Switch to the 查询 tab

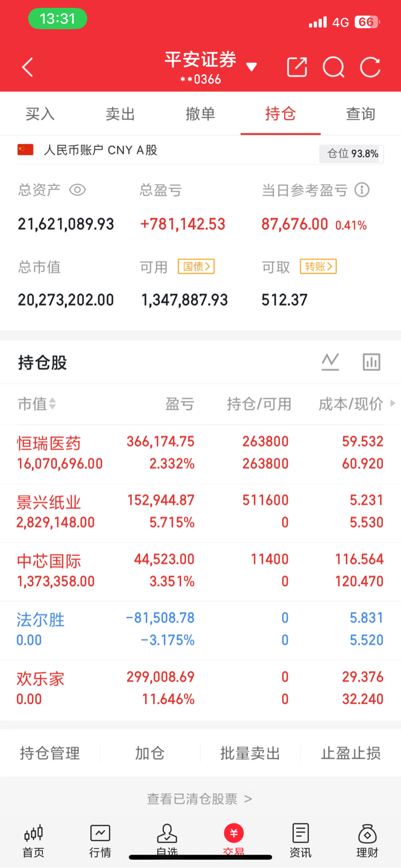pos(361,114)
